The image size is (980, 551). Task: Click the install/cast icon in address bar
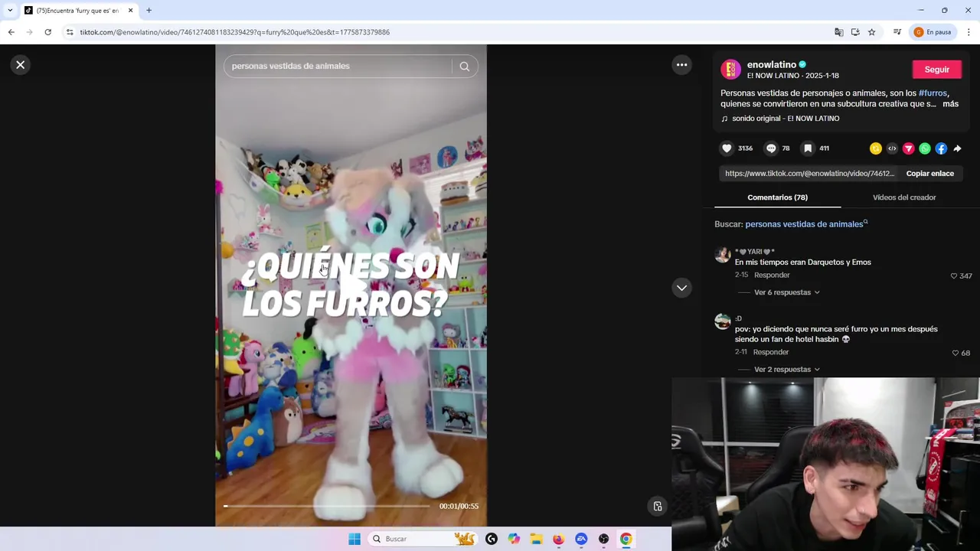click(x=855, y=32)
